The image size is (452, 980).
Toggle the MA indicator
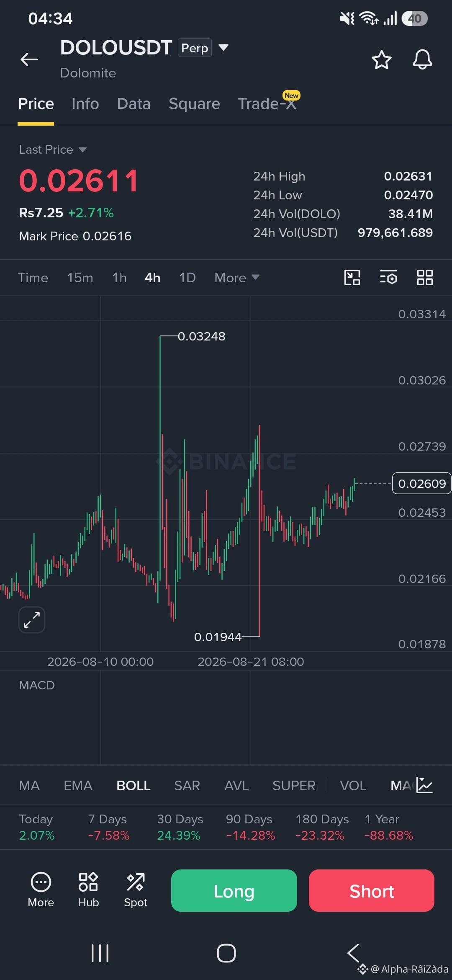click(29, 786)
